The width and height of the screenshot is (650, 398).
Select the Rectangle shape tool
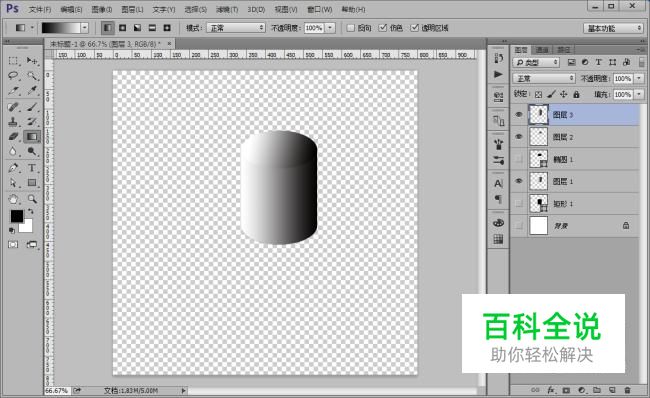[x=32, y=182]
